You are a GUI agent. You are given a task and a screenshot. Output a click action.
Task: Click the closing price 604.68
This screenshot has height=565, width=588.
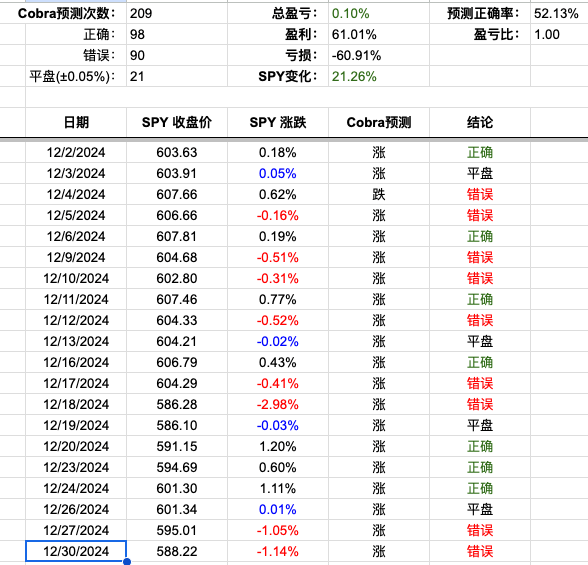[177, 257]
